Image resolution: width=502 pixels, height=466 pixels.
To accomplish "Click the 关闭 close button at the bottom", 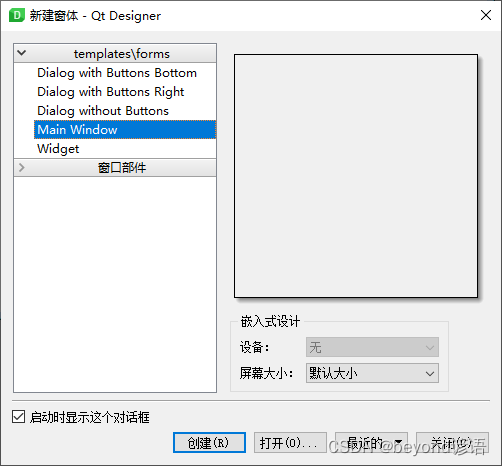I will 452,443.
